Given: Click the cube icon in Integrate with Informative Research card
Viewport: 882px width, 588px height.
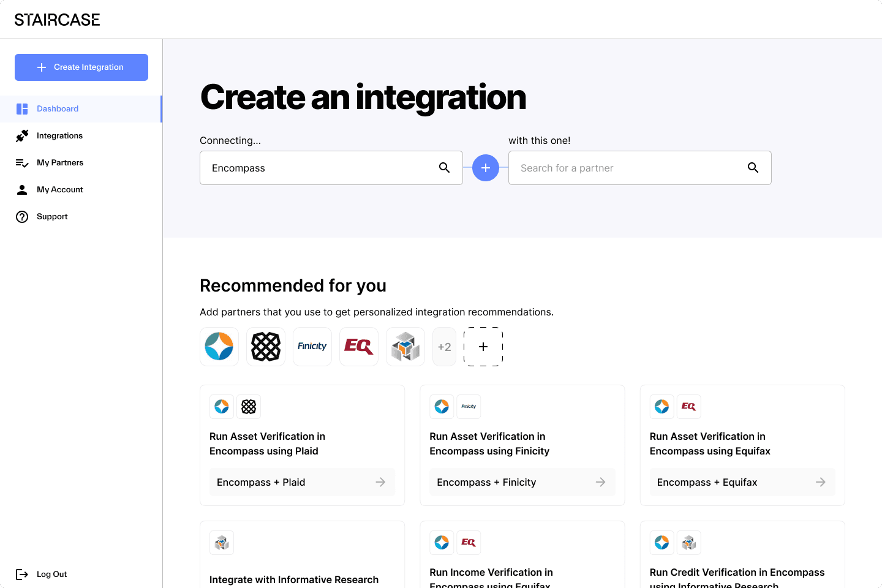Looking at the screenshot, I should (222, 543).
